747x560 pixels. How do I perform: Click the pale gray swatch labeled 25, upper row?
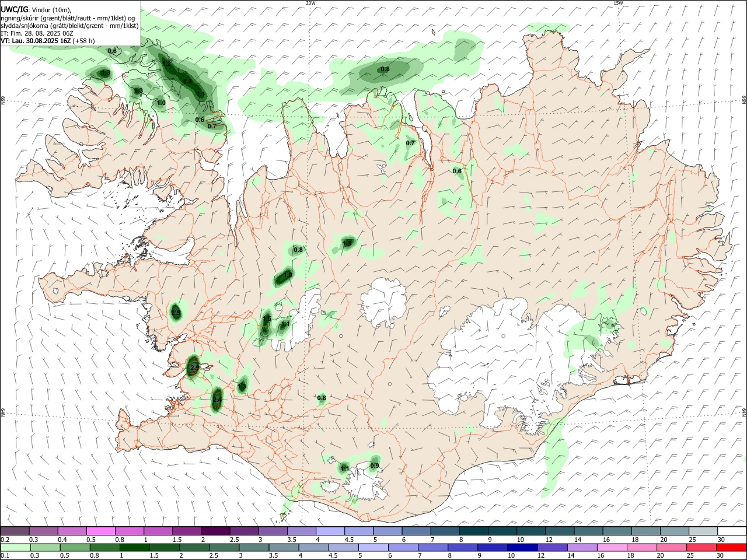(x=703, y=531)
